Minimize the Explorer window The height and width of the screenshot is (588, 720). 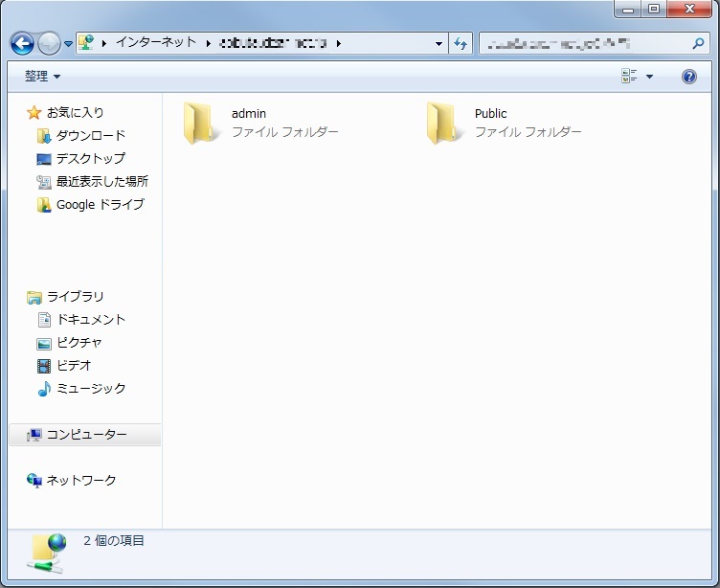628,10
